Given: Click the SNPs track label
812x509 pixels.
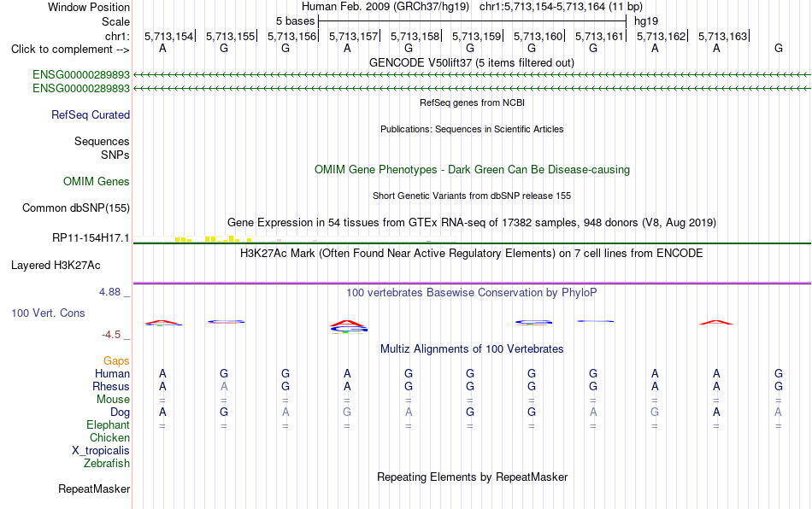Looking at the screenshot, I should (x=115, y=155).
